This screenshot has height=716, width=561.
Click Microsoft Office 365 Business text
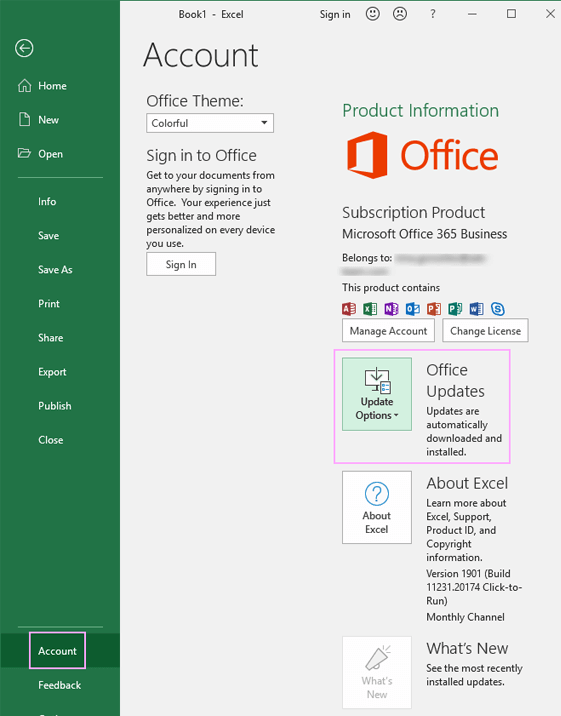(x=425, y=234)
